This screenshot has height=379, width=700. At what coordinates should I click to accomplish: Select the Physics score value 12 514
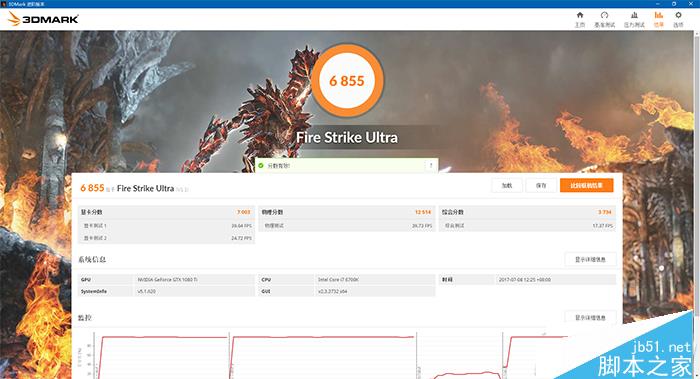click(423, 212)
